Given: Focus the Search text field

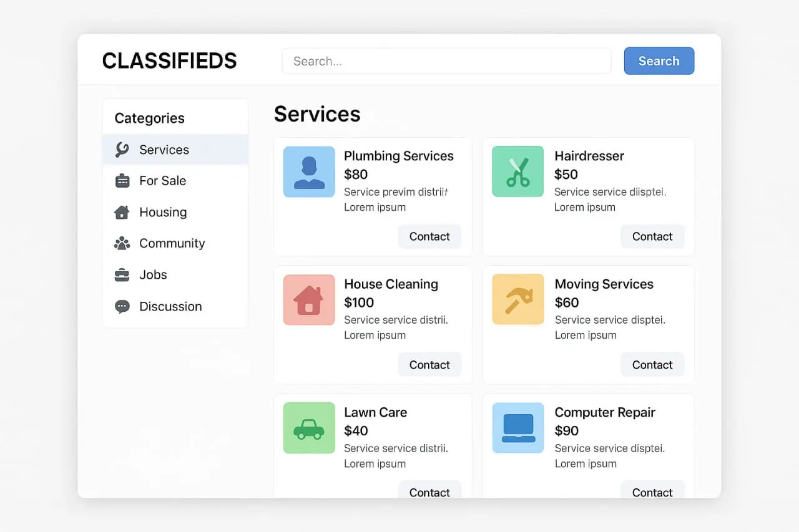Looking at the screenshot, I should (446, 61).
